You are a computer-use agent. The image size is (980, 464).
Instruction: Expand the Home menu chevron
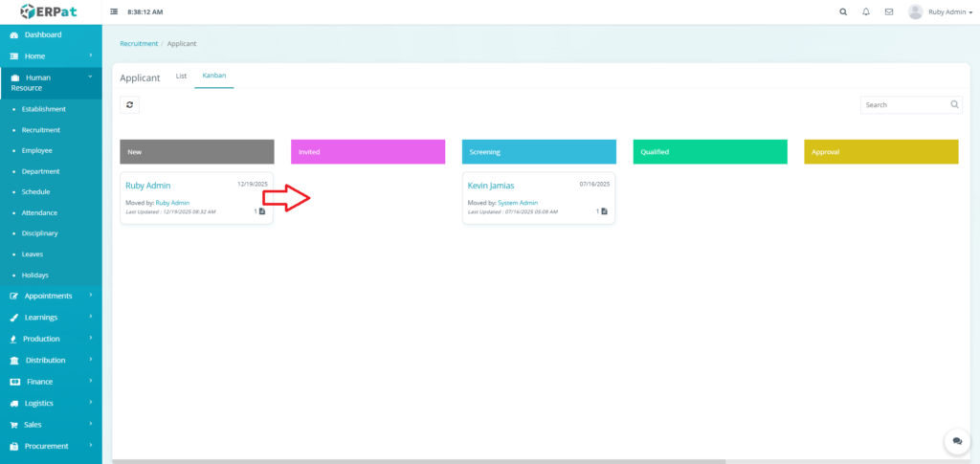click(91, 55)
